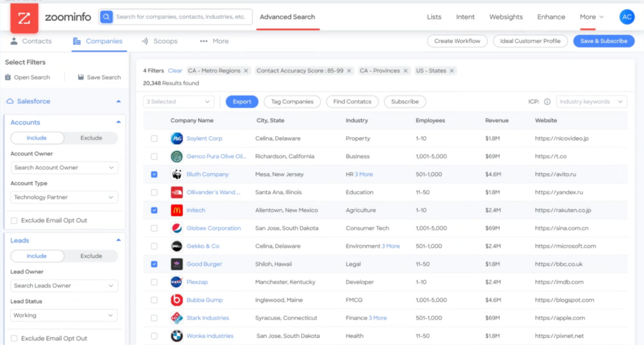644x345 pixels.
Task: Click the Ollivander's Wand company logo
Action: pos(177,193)
